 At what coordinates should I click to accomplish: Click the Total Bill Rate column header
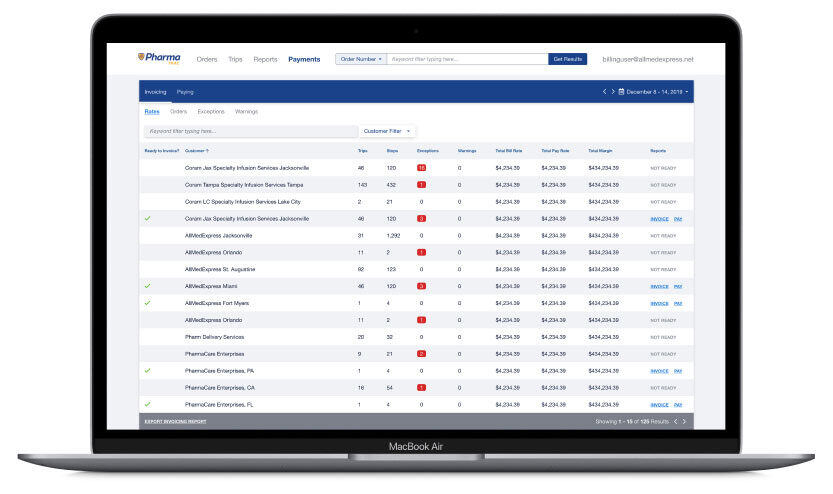point(508,151)
